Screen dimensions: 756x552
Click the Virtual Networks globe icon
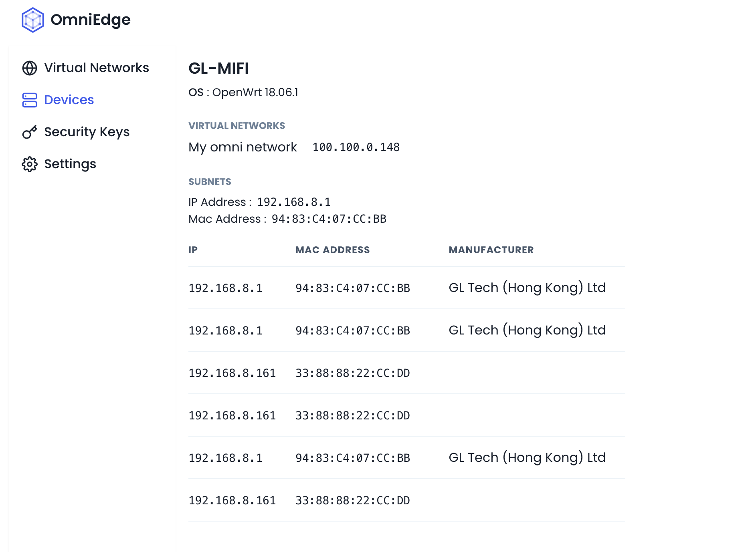tap(30, 68)
